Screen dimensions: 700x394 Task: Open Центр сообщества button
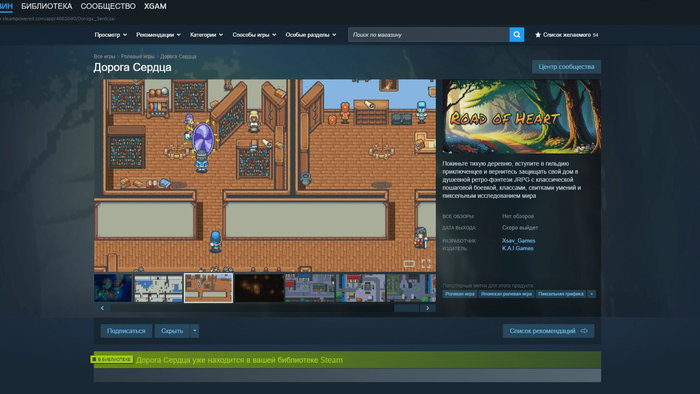[x=566, y=67]
